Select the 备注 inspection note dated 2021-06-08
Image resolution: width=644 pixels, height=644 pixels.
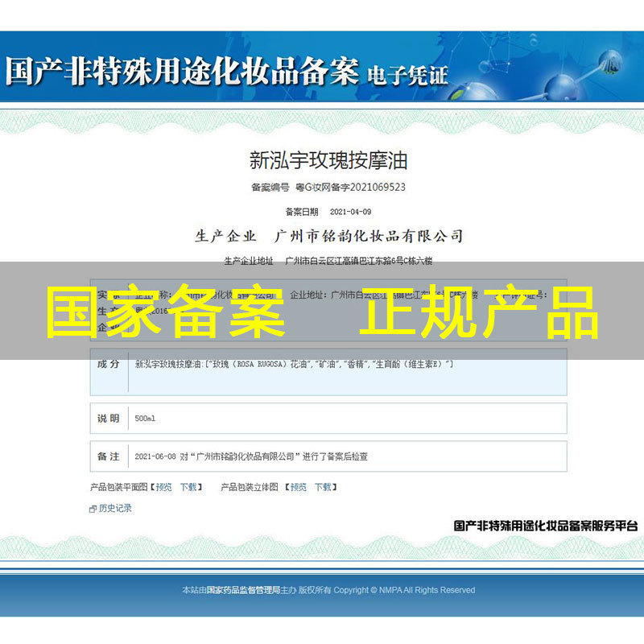[x=251, y=456]
